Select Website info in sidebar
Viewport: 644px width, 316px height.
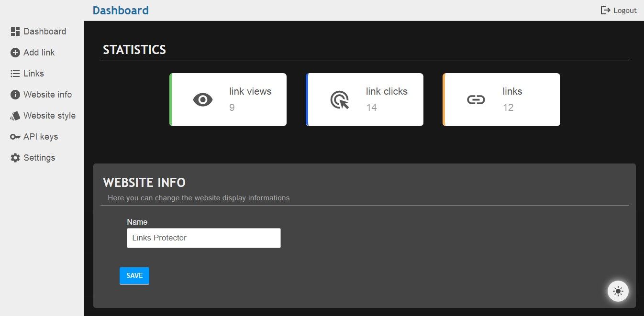pyautogui.click(x=42, y=95)
